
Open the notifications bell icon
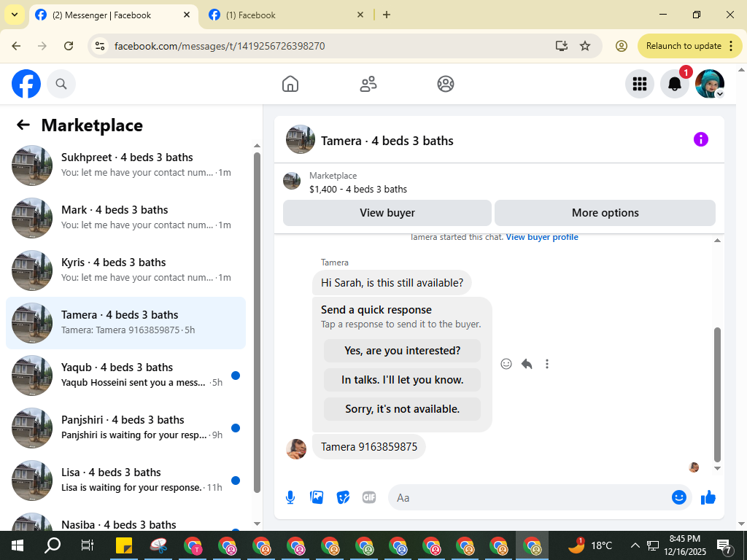coord(675,84)
